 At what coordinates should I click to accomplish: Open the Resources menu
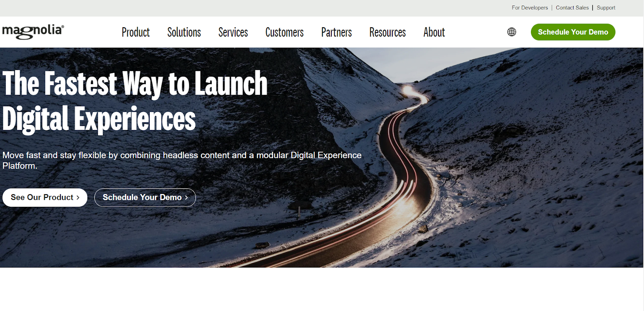[388, 32]
